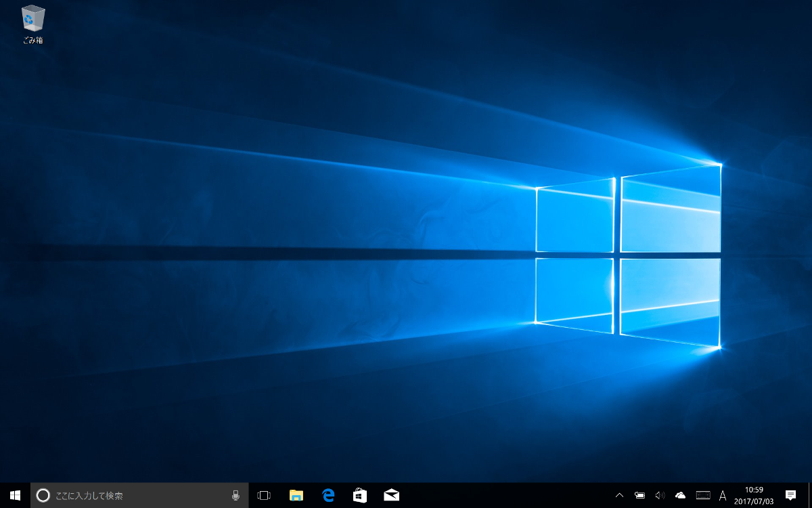
Task: Expand the hidden tray icons chevron
Action: (619, 495)
